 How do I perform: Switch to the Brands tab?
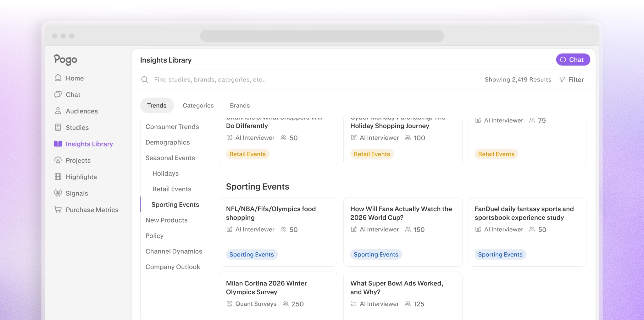240,105
